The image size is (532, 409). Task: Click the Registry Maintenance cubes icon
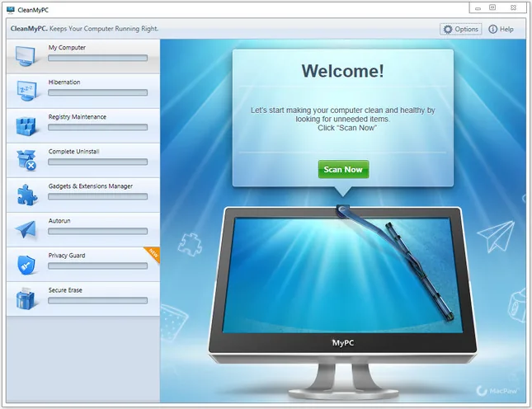point(26,126)
